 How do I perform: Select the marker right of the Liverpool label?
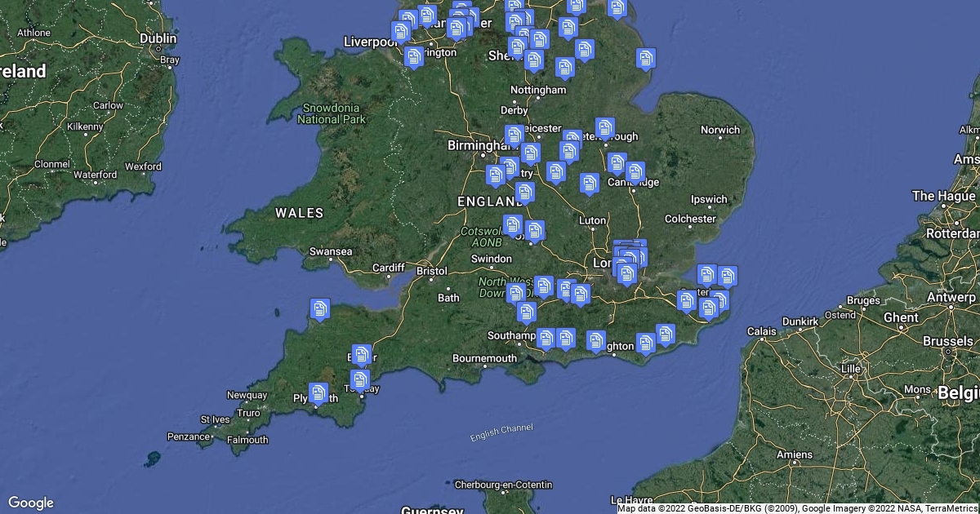[x=400, y=32]
